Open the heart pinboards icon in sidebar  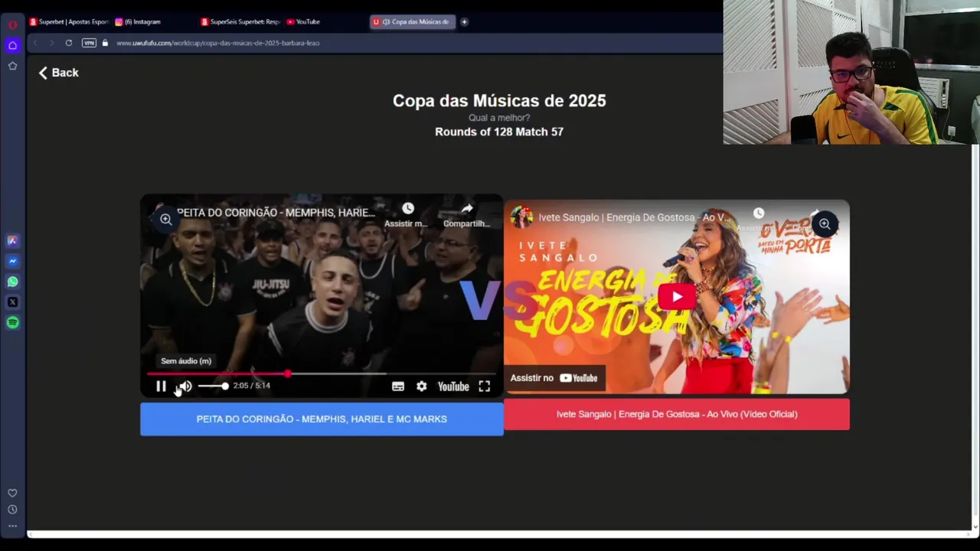tap(12, 494)
